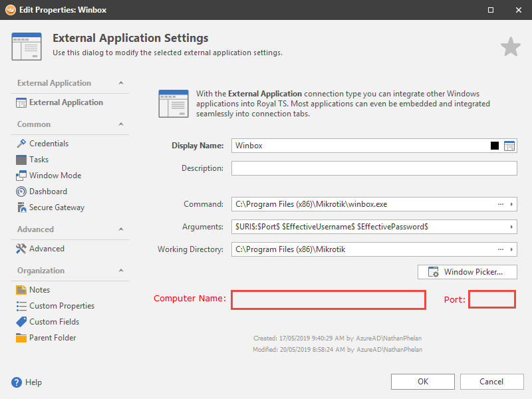
Task: Open the Window Mode page
Action: click(x=55, y=176)
